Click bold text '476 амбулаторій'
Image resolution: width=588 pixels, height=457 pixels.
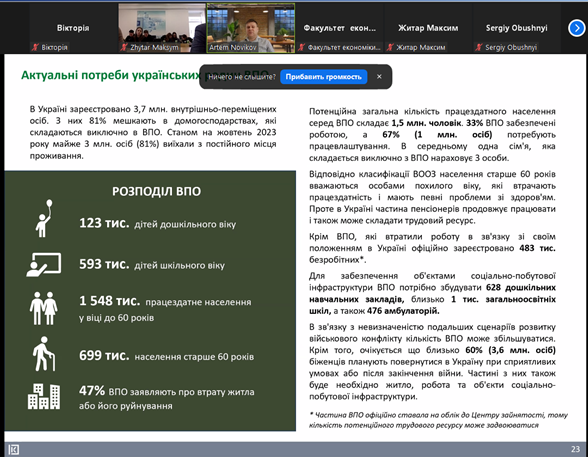pos(403,311)
